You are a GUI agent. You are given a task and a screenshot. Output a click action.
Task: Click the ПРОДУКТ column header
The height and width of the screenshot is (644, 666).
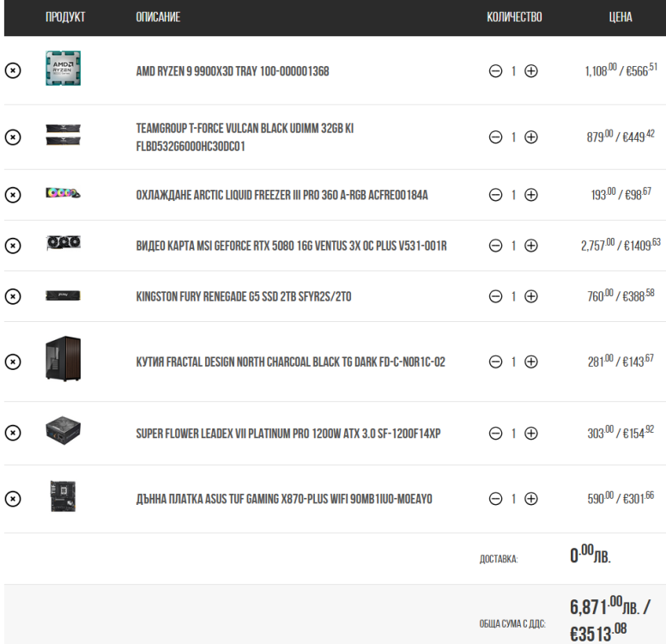click(x=65, y=17)
